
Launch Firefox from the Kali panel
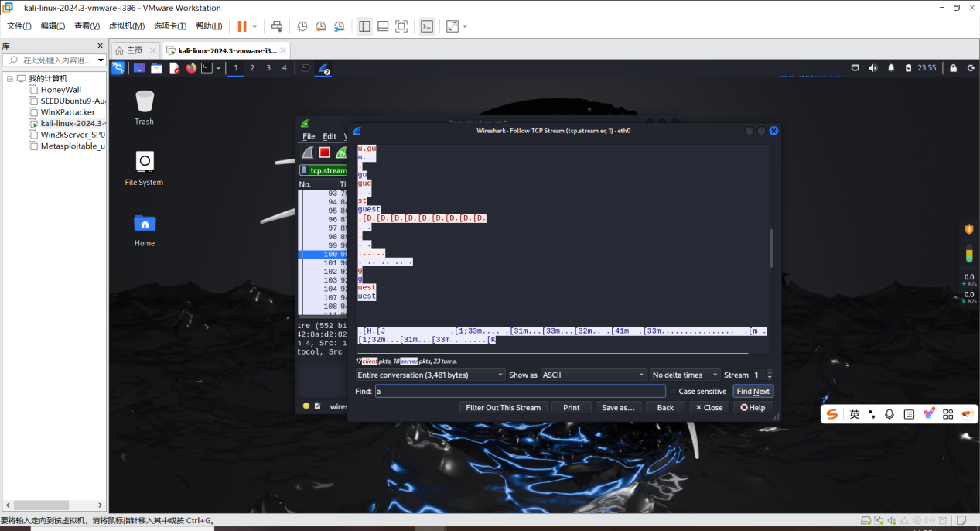tap(191, 68)
